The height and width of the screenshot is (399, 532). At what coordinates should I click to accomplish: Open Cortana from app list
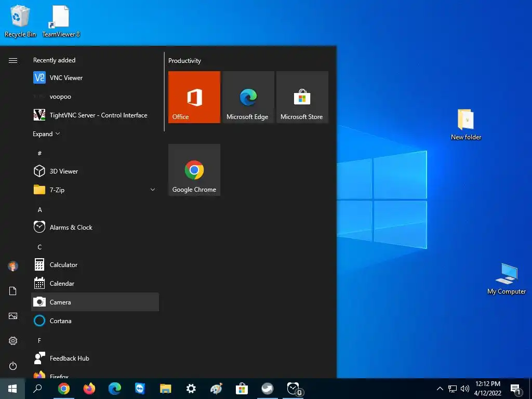tap(95, 321)
